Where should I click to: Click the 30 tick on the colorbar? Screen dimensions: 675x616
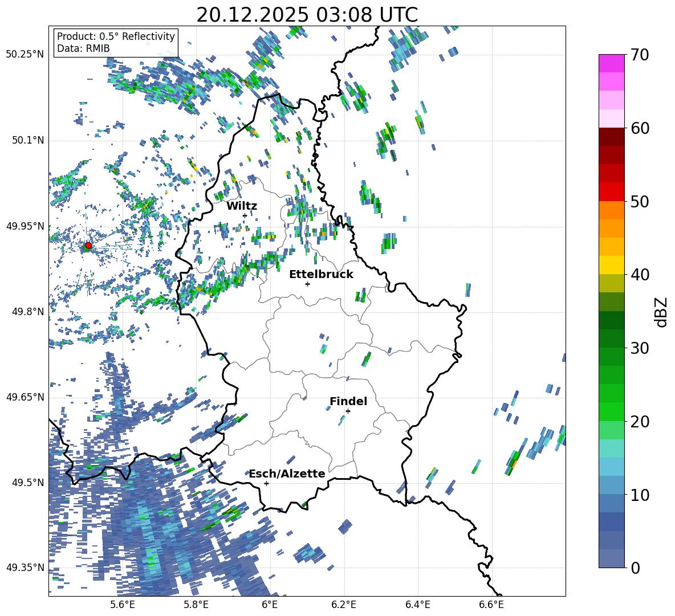[640, 348]
